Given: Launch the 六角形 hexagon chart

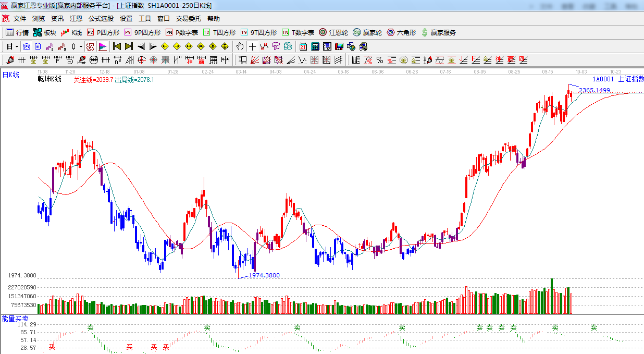Looking at the screenshot, I should (401, 32).
